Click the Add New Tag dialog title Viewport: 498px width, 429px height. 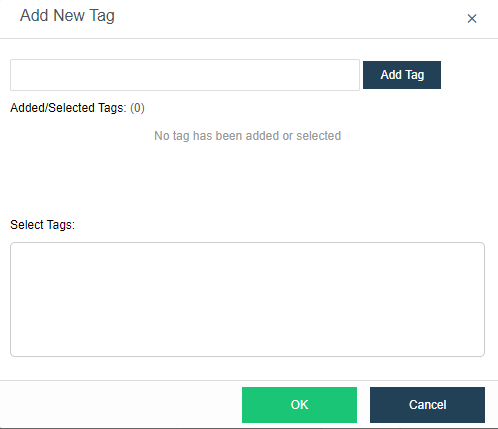click(67, 16)
